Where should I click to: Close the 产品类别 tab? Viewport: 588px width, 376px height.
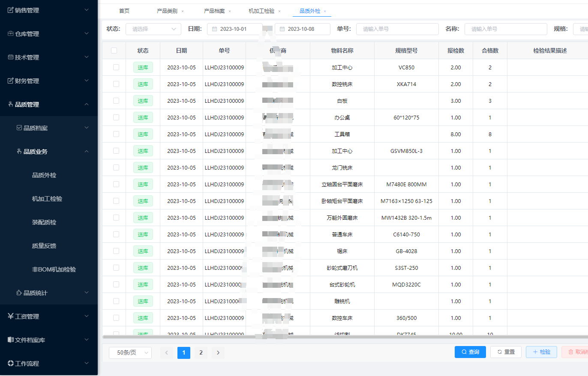tap(183, 11)
